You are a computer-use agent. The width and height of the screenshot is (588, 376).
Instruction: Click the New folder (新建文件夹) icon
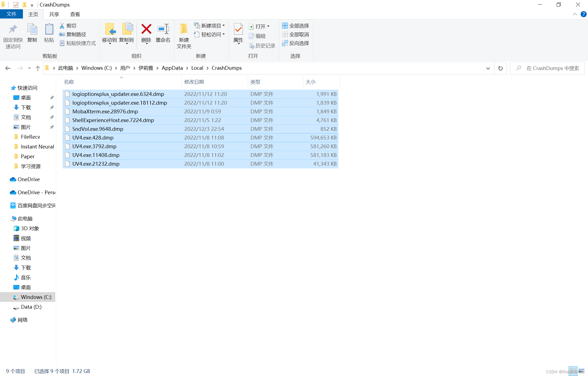(x=184, y=29)
